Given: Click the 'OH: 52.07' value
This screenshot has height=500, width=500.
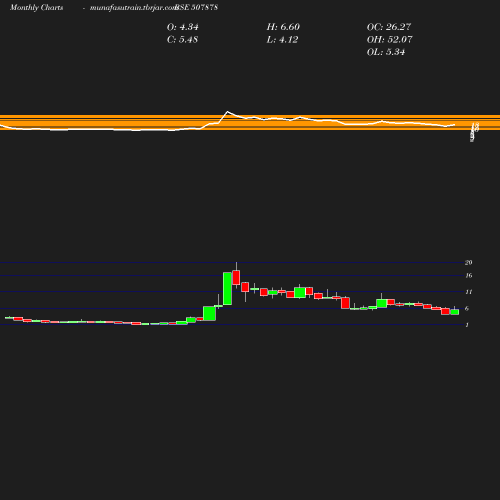Looking at the screenshot, I should [x=389, y=40].
